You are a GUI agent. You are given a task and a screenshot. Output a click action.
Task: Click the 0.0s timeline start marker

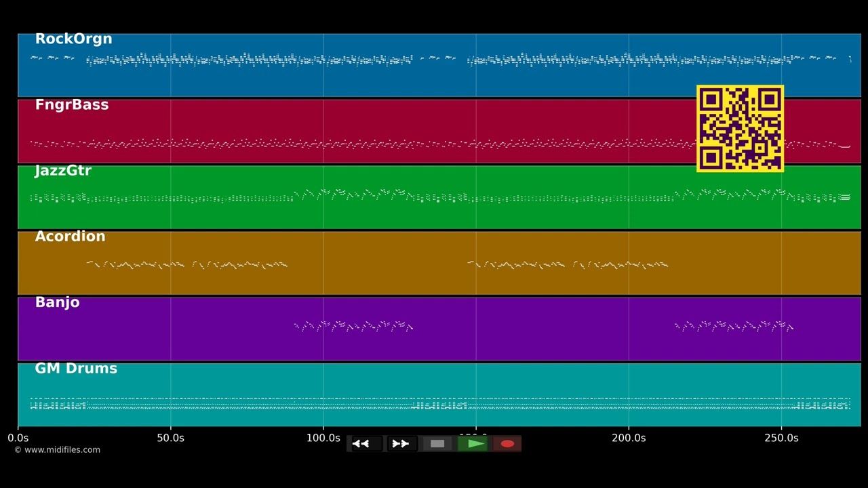tap(18, 439)
